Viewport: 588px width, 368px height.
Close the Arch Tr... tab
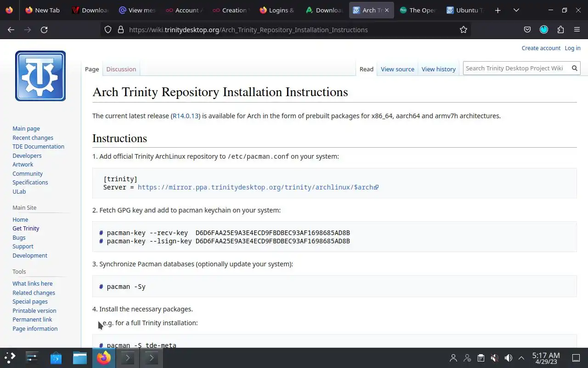click(386, 10)
